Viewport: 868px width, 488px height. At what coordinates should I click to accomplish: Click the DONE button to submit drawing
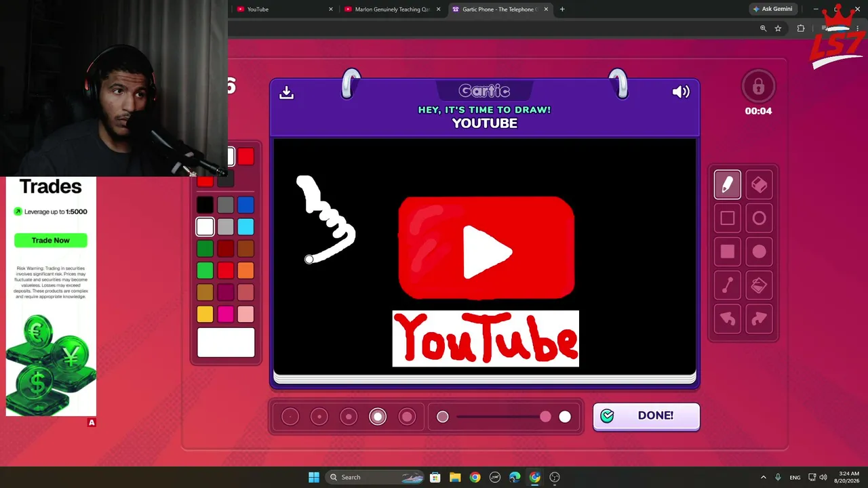point(646,416)
